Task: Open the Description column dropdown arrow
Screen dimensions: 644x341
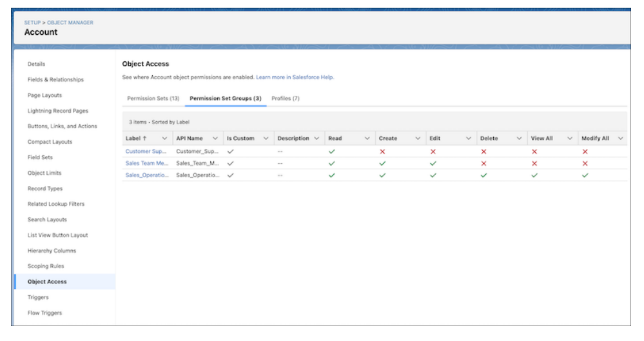Action: [x=317, y=139]
